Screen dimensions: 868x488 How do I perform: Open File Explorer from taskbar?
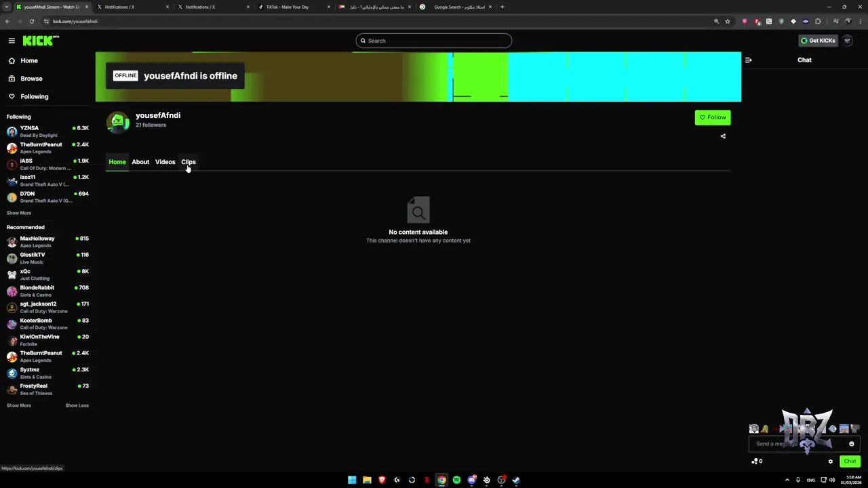(x=367, y=480)
